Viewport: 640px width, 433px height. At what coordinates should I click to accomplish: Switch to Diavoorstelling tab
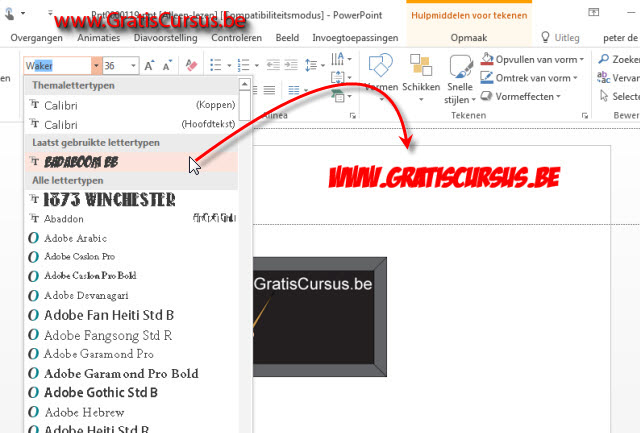pos(166,38)
